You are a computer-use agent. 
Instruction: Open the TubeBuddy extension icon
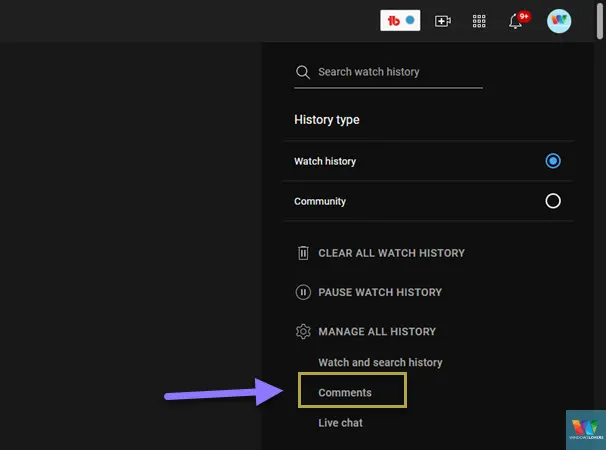pos(400,20)
